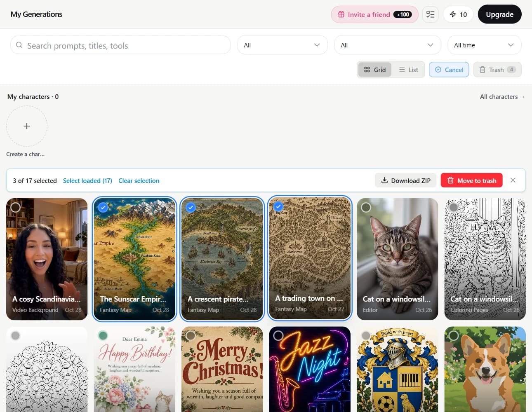Select the mandala coloring page checkbox
Image resolution: width=532 pixels, height=412 pixels.
tap(16, 335)
